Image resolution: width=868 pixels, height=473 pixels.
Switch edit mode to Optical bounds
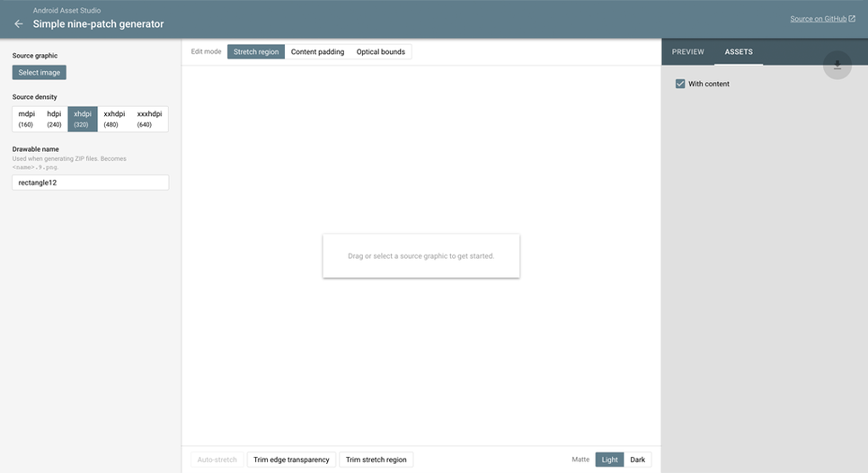pos(381,52)
